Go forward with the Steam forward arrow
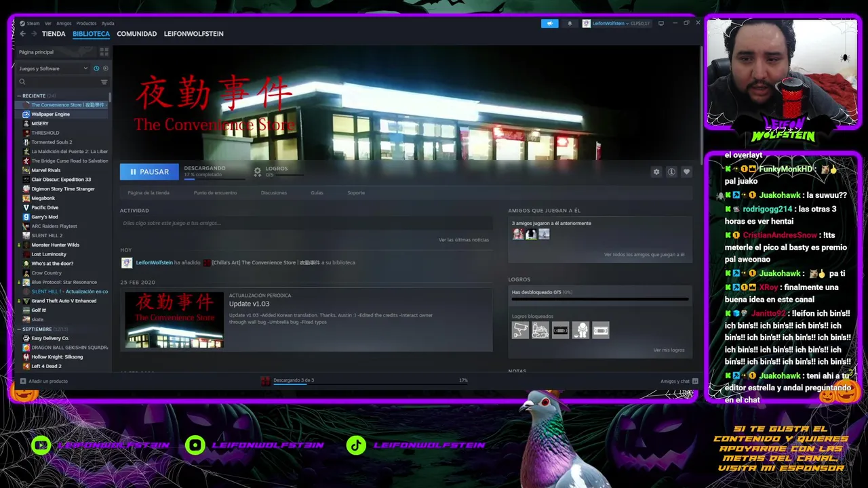This screenshot has width=868, height=488. (x=33, y=34)
